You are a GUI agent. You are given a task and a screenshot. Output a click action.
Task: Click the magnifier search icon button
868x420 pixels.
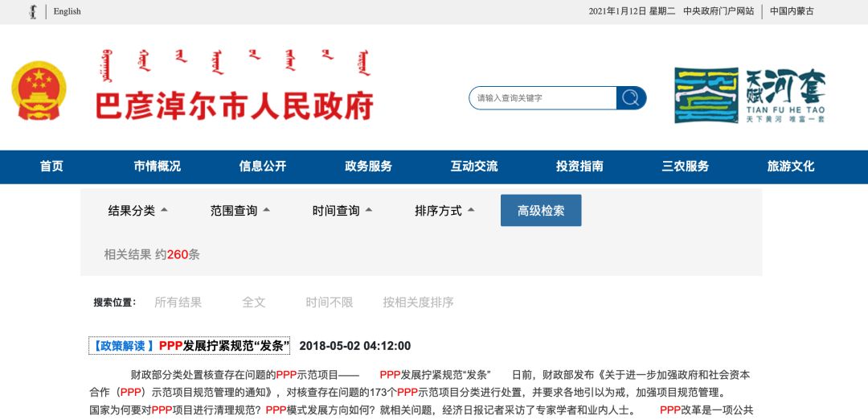631,98
